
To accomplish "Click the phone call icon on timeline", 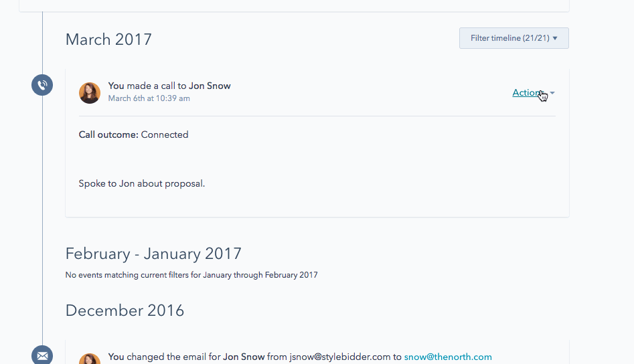I will [x=42, y=85].
